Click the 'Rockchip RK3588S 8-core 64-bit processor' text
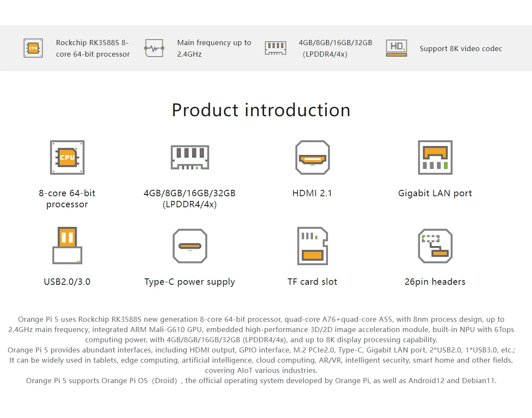The image size is (532, 418). click(92, 48)
